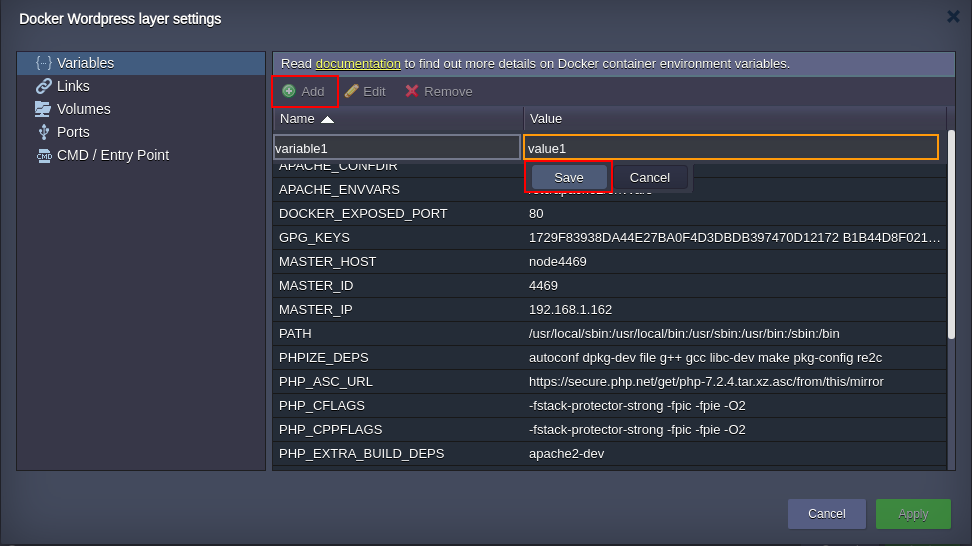This screenshot has height=546, width=972.
Task: Click the value apache2-dev
Action: click(x=567, y=454)
